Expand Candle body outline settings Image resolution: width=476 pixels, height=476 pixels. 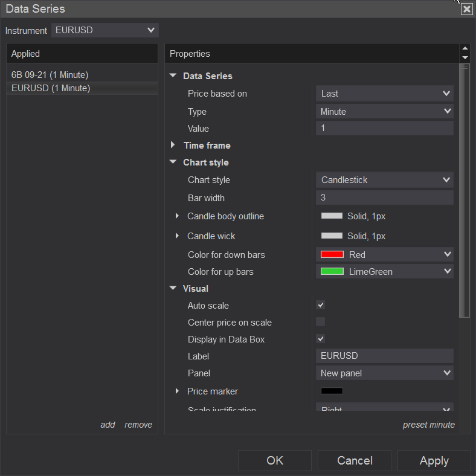pyautogui.click(x=177, y=216)
